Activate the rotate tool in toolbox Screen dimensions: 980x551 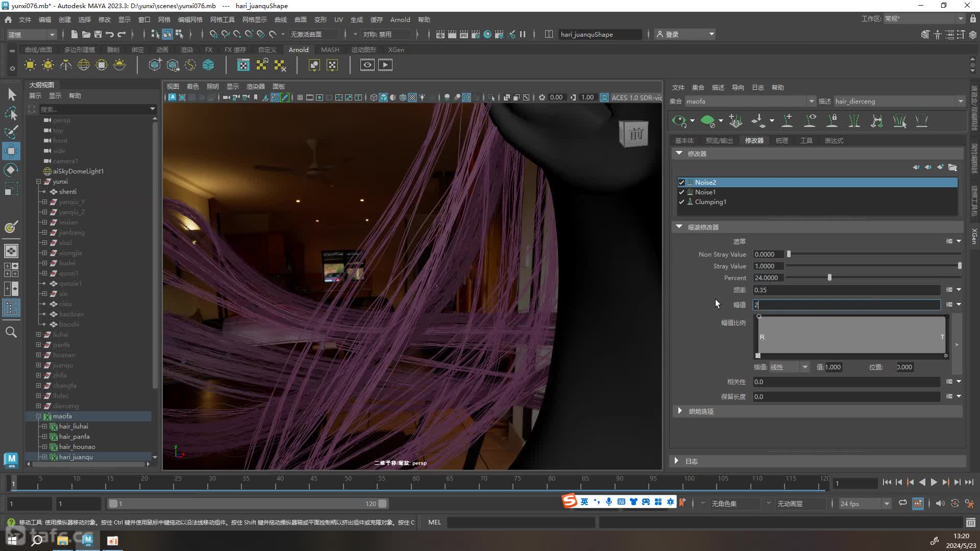(x=11, y=169)
